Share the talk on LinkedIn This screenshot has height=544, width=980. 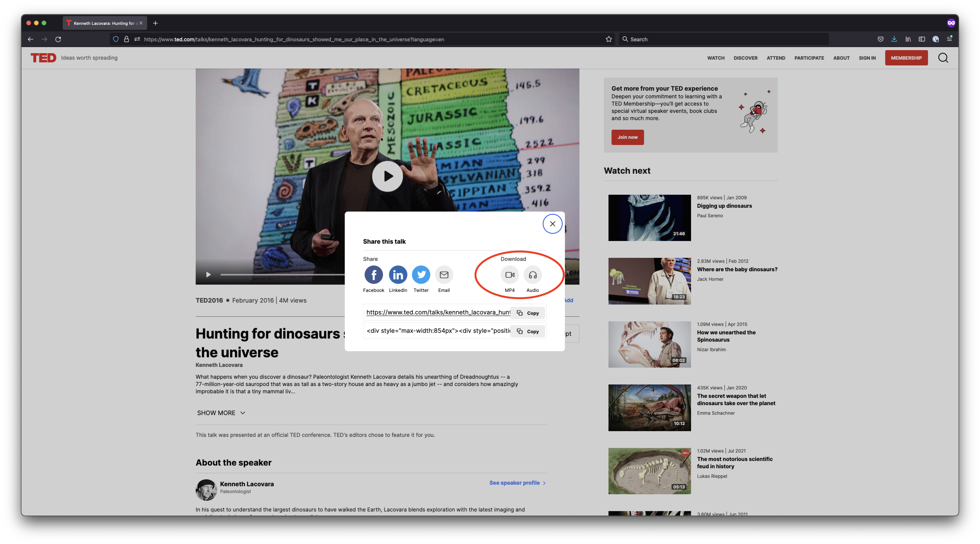point(398,274)
